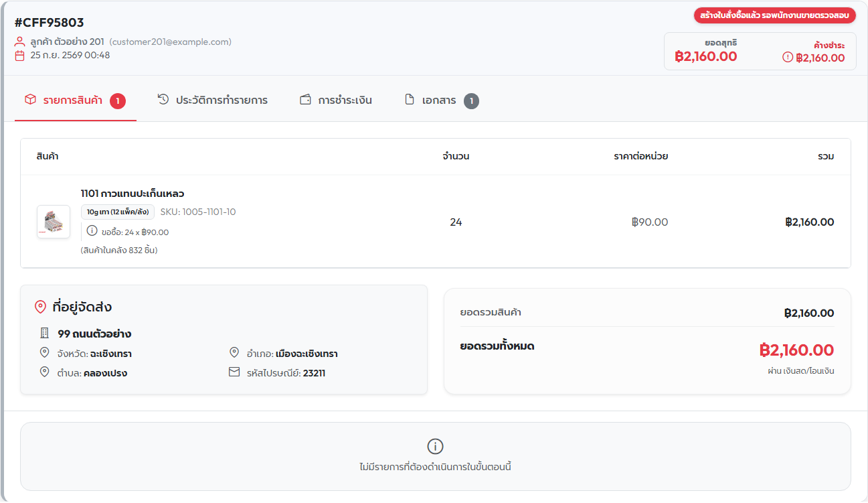Go to the เอกสาร tab

point(442,100)
